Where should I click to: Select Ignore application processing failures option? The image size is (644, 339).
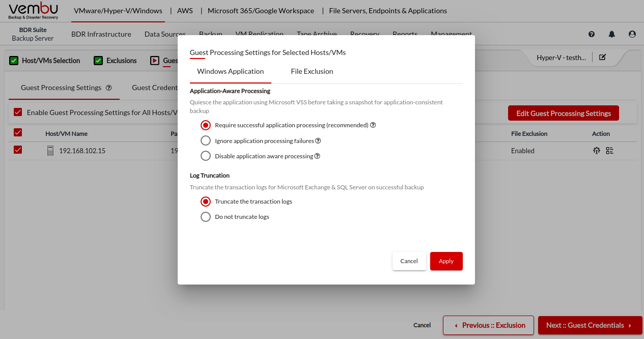[206, 141]
